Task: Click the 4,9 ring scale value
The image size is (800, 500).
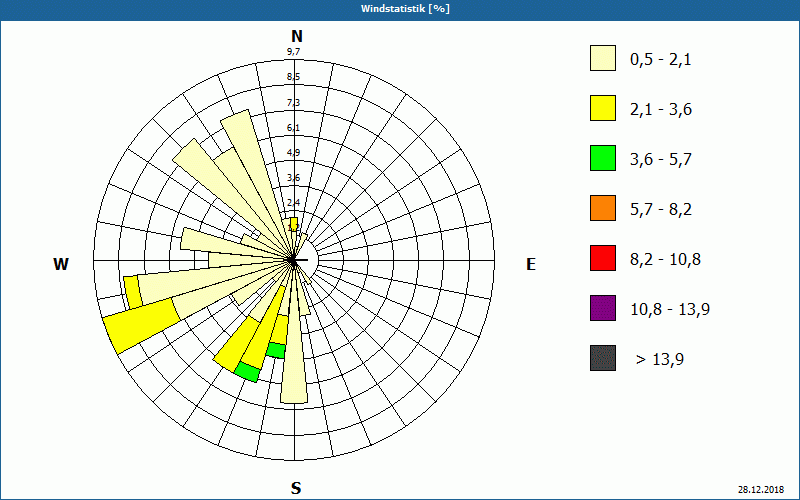Action: click(293, 153)
